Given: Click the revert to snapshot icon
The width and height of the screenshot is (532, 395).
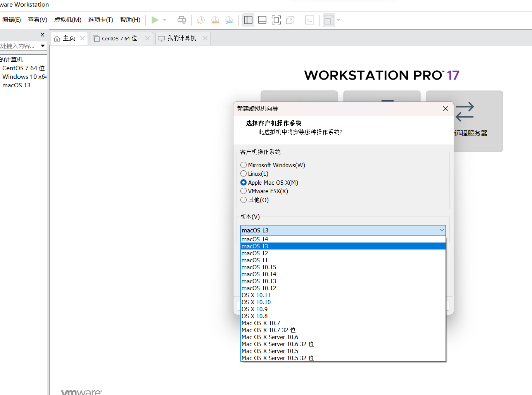Looking at the screenshot, I should tap(215, 20).
